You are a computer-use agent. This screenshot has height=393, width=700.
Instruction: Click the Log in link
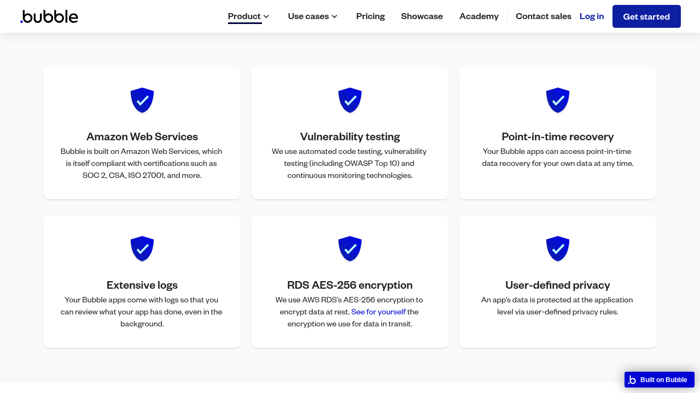pyautogui.click(x=592, y=16)
